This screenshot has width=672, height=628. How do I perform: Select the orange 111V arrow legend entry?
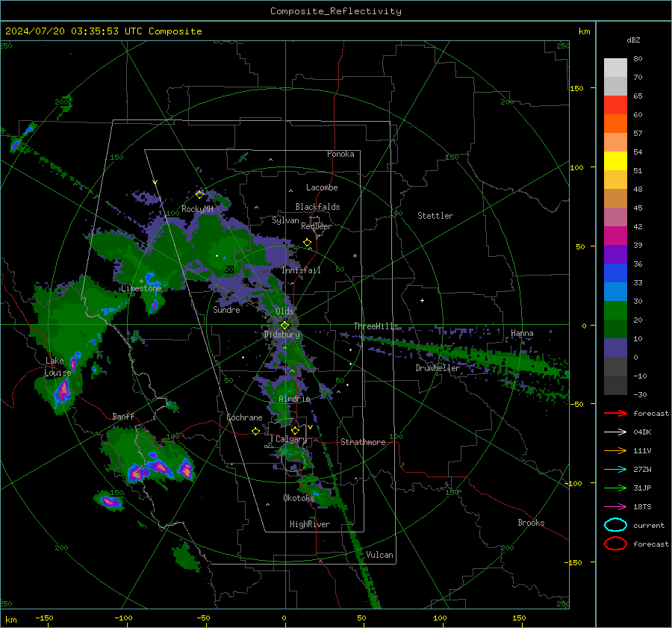(x=615, y=450)
